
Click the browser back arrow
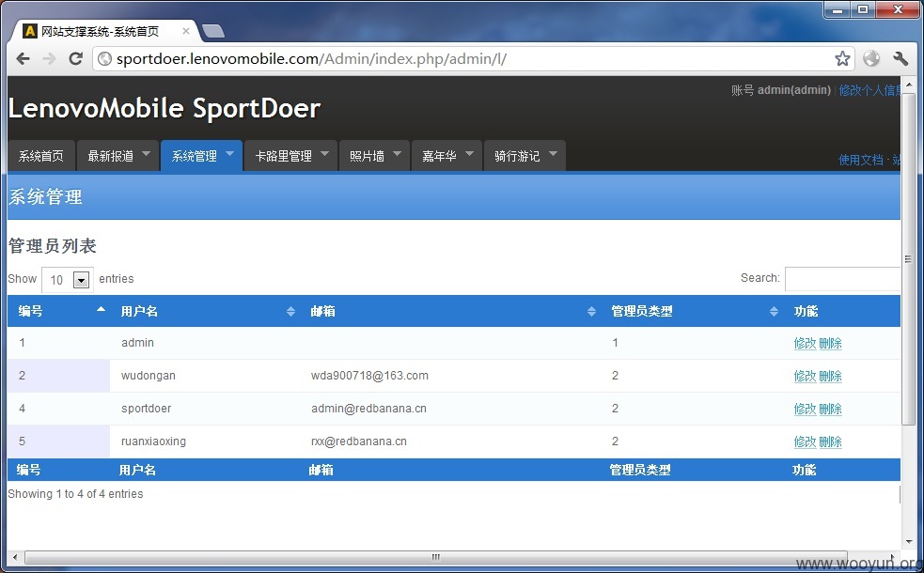tap(23, 58)
